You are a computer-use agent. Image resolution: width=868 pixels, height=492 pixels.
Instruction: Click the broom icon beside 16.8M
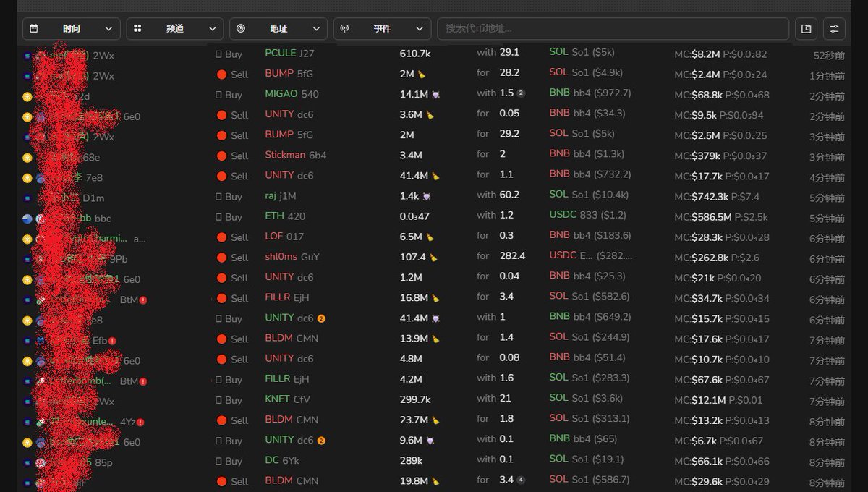coord(435,298)
